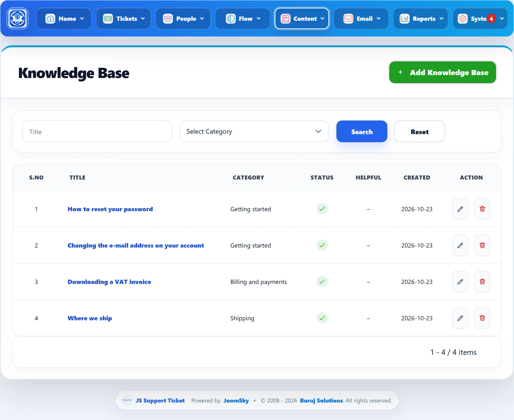Viewport: 514px width, 420px height.
Task: Click the Reports chart icon
Action: pyautogui.click(x=404, y=19)
